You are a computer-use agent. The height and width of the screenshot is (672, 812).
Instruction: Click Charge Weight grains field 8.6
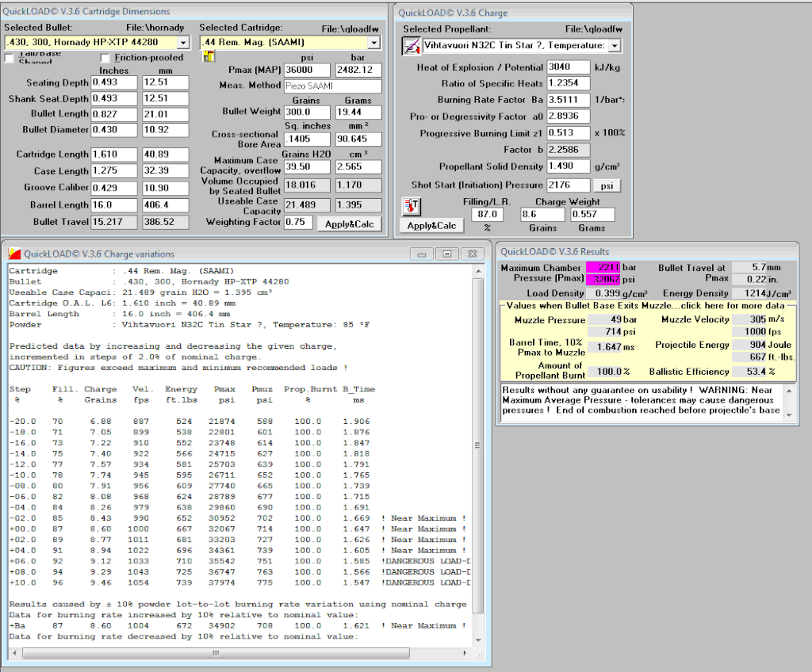[x=542, y=214]
